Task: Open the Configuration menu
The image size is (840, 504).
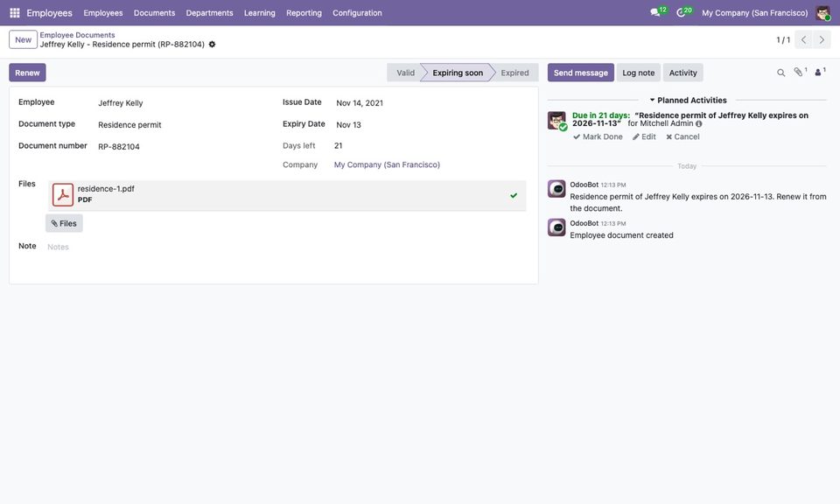Action: pyautogui.click(x=357, y=13)
